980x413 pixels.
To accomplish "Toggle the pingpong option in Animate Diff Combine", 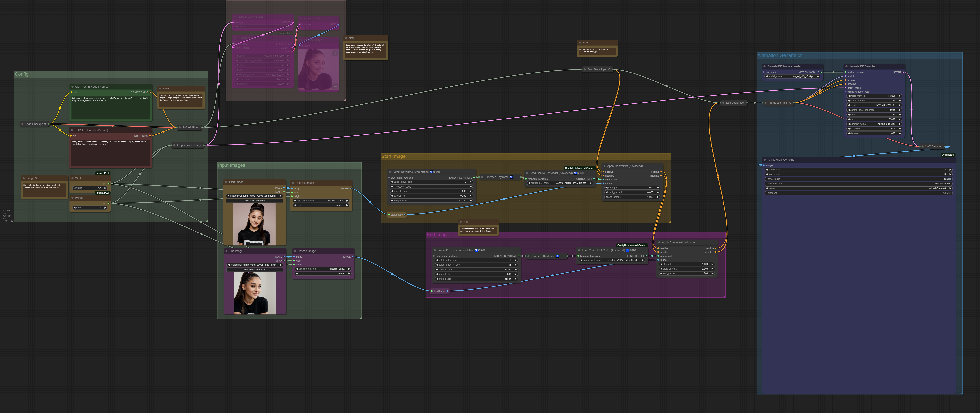I will (949, 193).
